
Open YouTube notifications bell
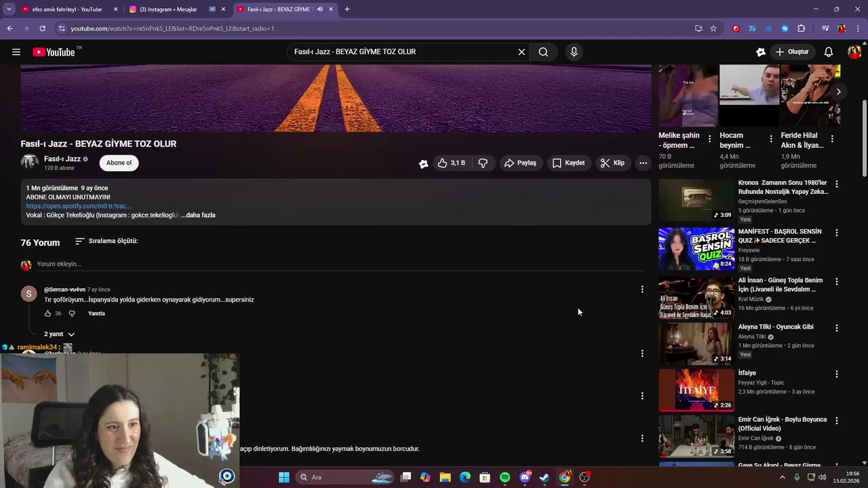[x=829, y=52]
